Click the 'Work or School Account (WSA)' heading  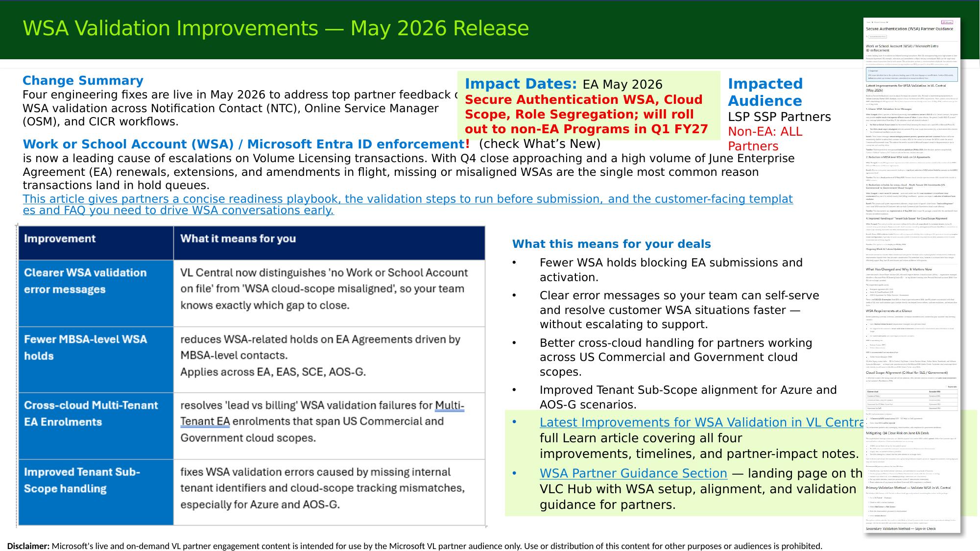243,144
